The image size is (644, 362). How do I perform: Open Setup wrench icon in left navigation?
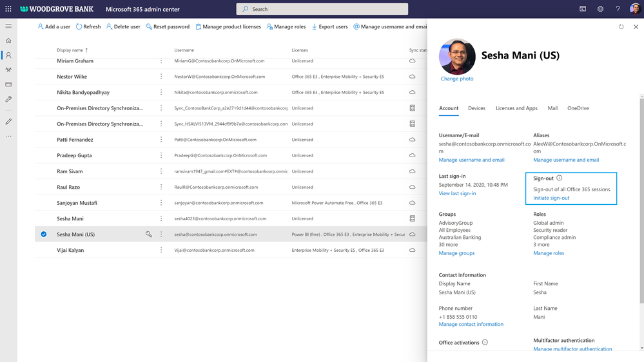[8, 99]
